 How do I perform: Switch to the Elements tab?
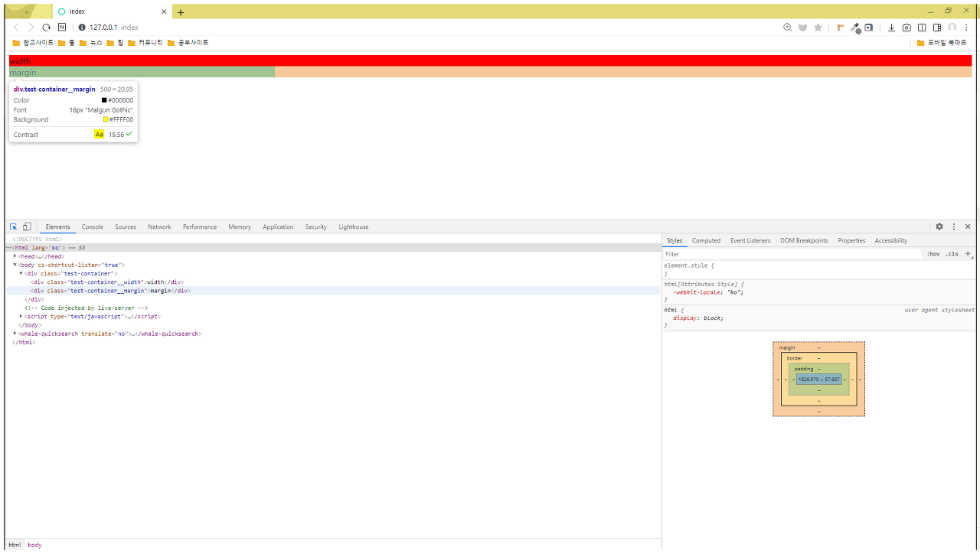pyautogui.click(x=57, y=226)
